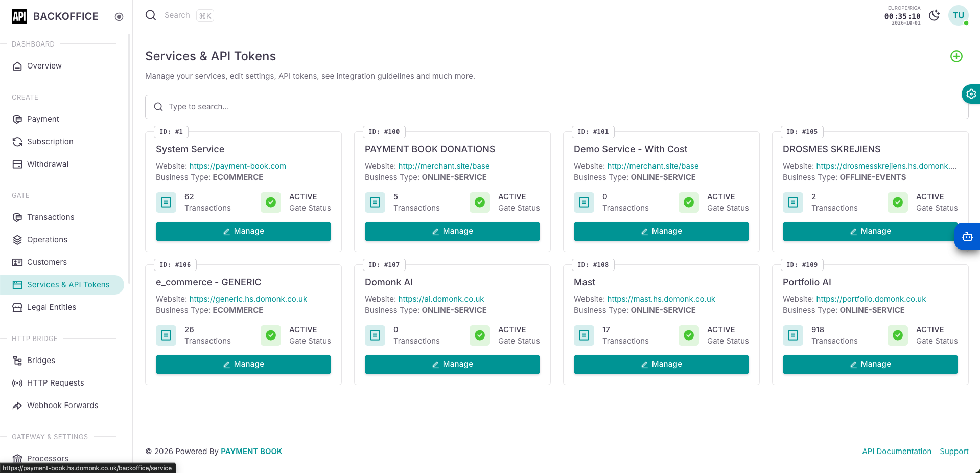Screen dimensions: 980x473
Task: Open HTTP Requests page
Action: (x=62, y=383)
